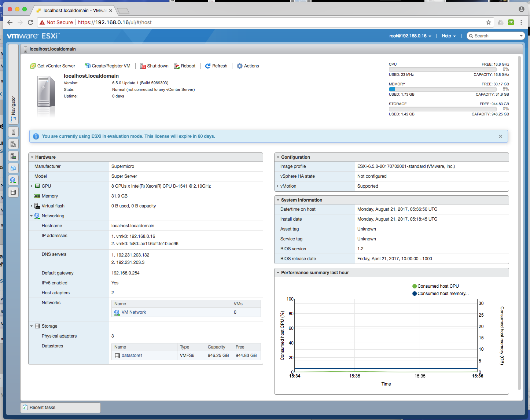Open Networking globe icon in navigator sidebar
Image resolution: width=530 pixels, height=420 pixels.
[13, 180]
